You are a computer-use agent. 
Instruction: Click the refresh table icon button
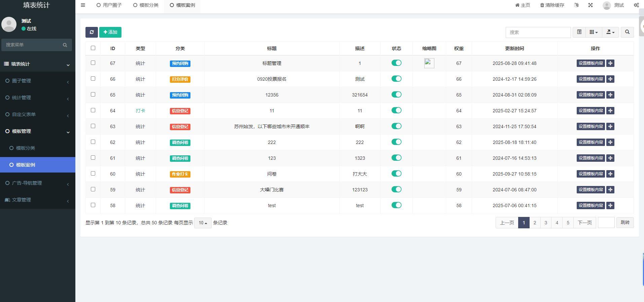click(x=92, y=32)
